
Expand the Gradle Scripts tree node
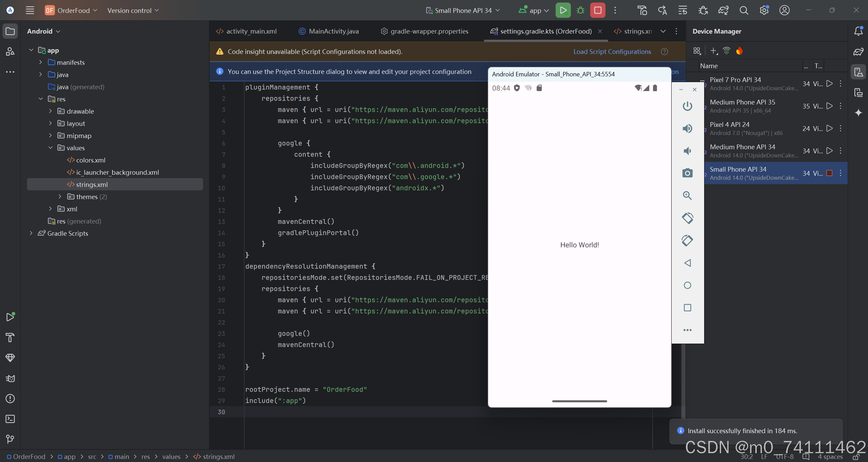point(31,233)
